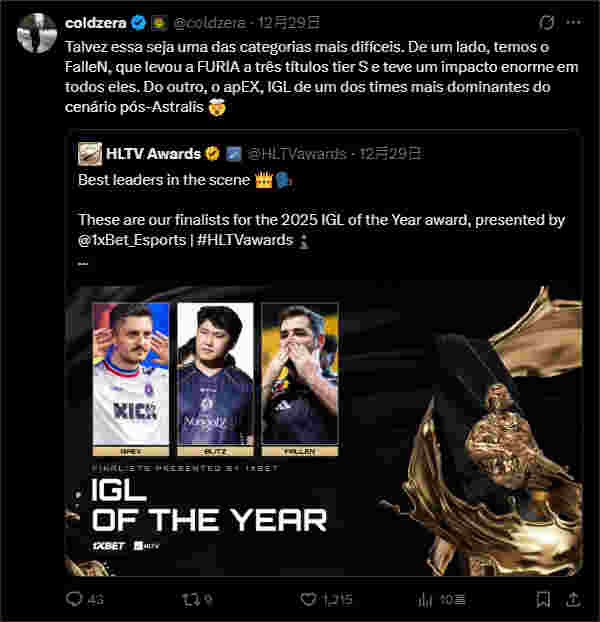View tweet analytics bar chart icon
Image resolution: width=600 pixels, height=622 pixels.
(x=425, y=599)
